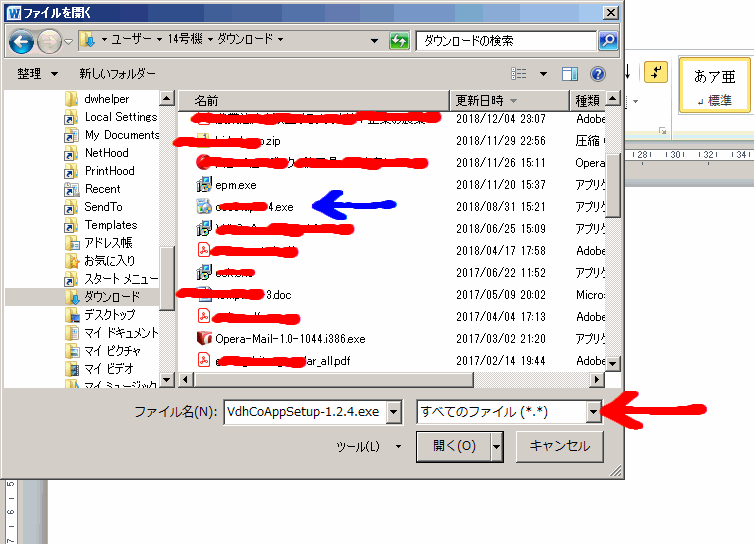Open the view options dropdown arrow
The height and width of the screenshot is (544, 754).
pyautogui.click(x=543, y=74)
